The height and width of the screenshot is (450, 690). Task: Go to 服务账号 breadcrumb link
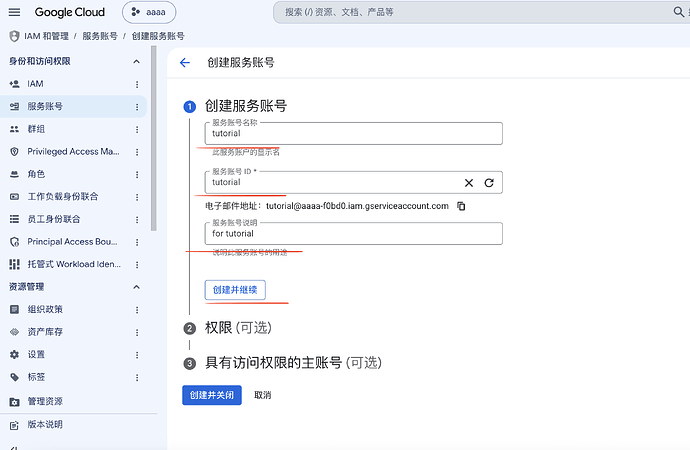click(100, 36)
